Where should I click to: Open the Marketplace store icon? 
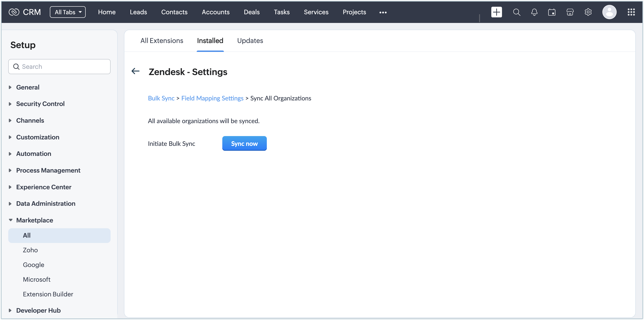(x=570, y=12)
